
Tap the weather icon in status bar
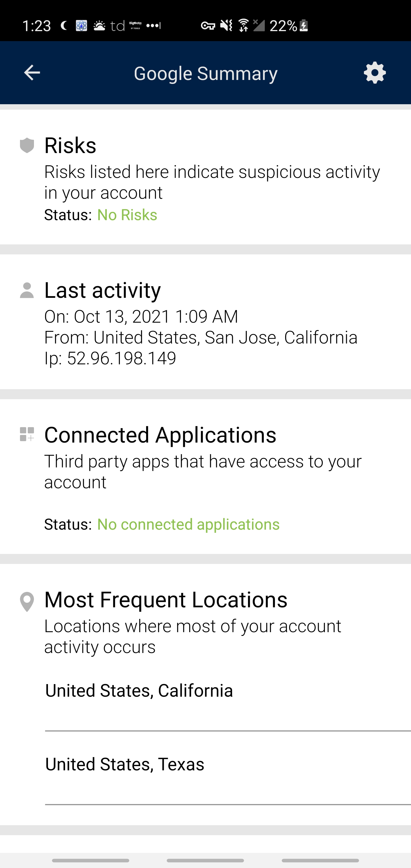click(x=99, y=26)
